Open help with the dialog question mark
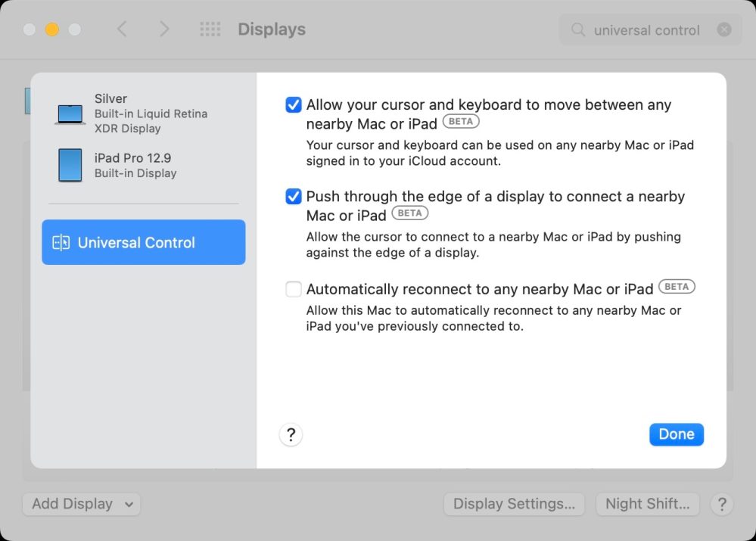Image resolution: width=756 pixels, height=541 pixels. (291, 435)
